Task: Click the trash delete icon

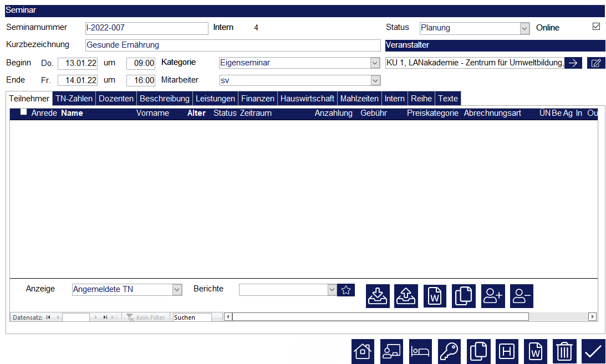Action: click(564, 352)
